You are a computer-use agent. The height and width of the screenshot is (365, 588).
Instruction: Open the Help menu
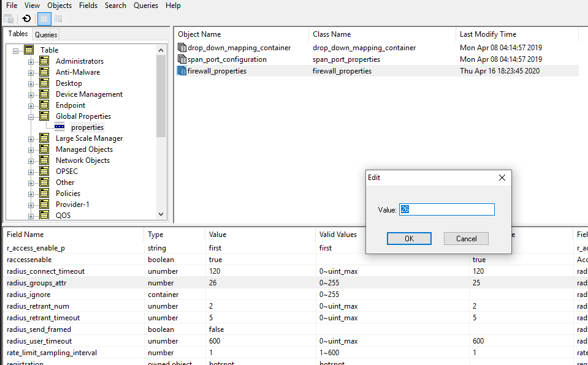[x=173, y=6]
